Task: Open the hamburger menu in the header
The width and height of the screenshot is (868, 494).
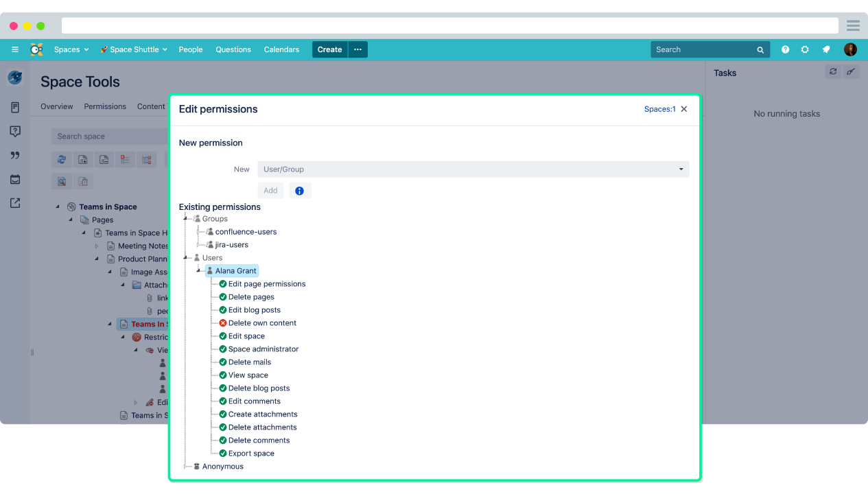Action: pos(15,49)
